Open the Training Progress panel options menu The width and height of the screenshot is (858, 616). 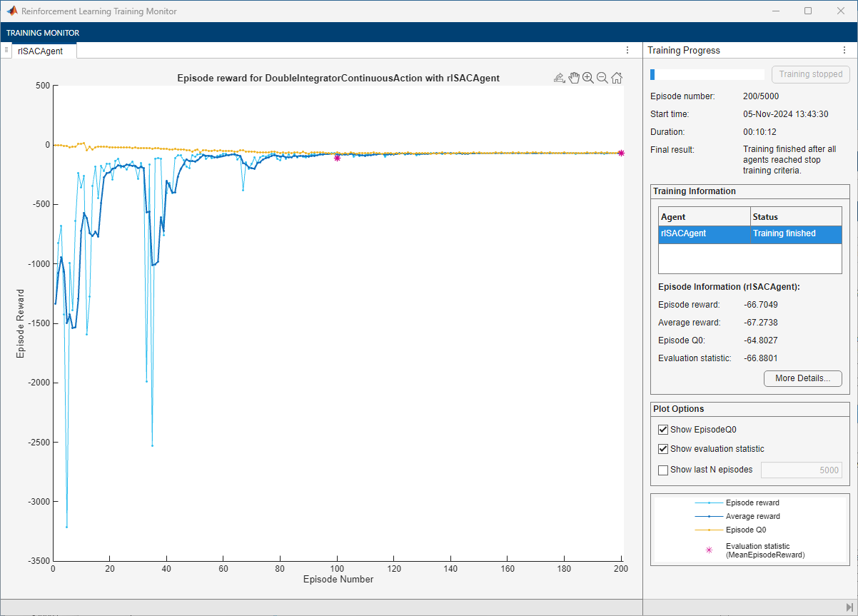click(x=844, y=51)
